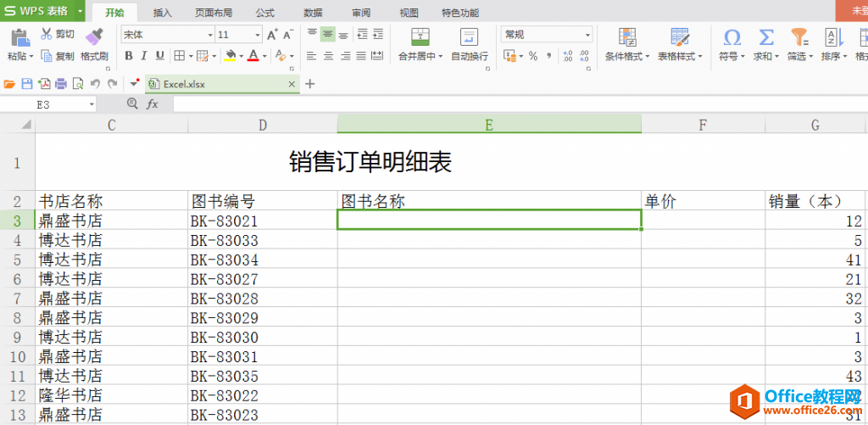Align text to bottom of cell
The height and width of the screenshot is (425, 868).
[344, 34]
